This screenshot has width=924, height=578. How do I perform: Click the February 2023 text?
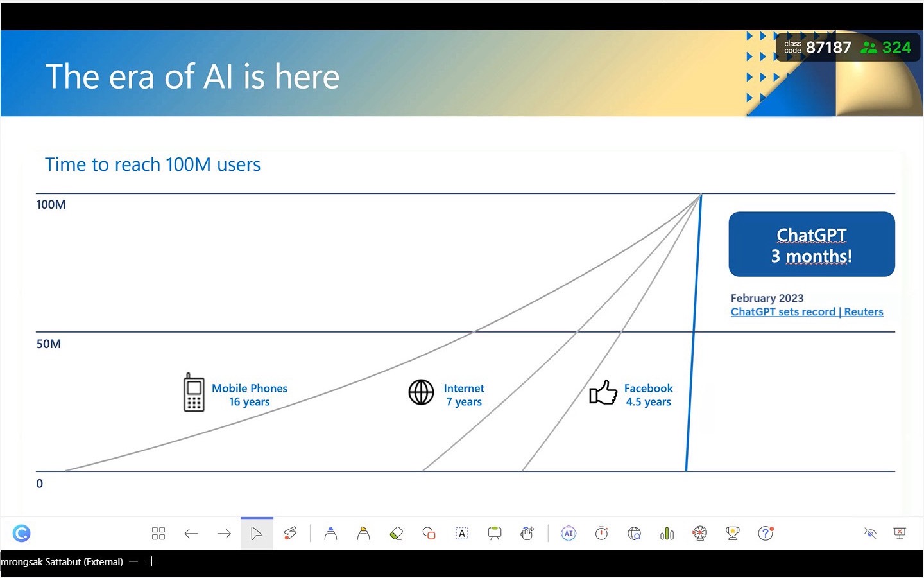pyautogui.click(x=767, y=298)
